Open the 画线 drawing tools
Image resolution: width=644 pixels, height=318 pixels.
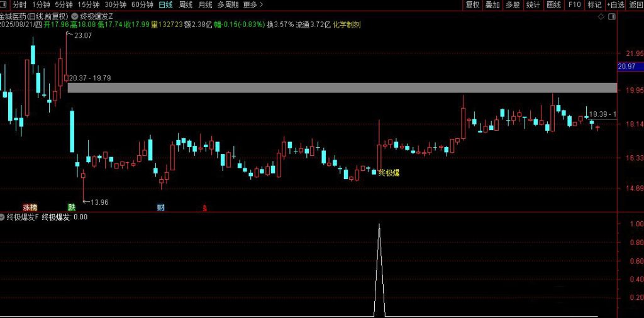(553, 5)
